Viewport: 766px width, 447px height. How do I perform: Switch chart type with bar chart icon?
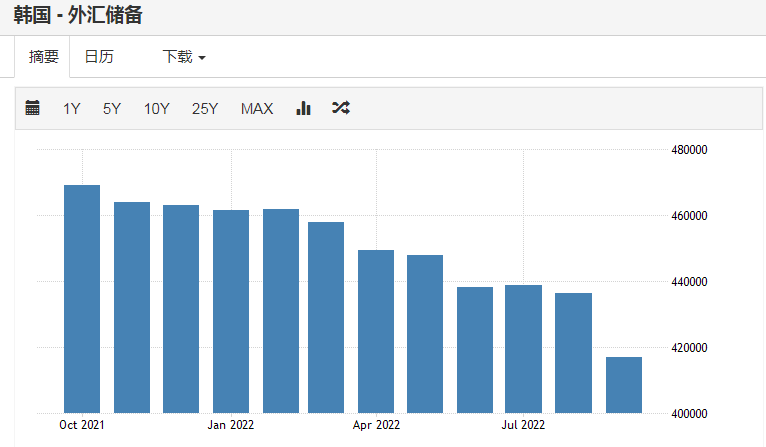pyautogui.click(x=303, y=107)
